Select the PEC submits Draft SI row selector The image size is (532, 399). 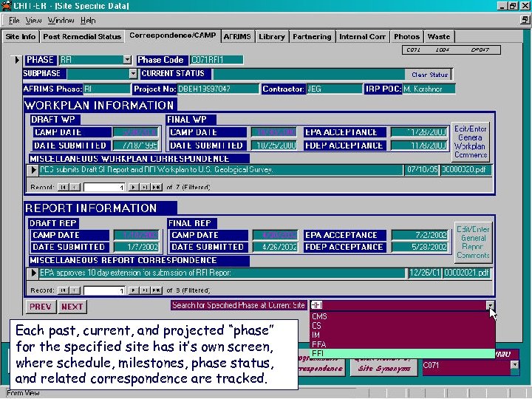33,170
